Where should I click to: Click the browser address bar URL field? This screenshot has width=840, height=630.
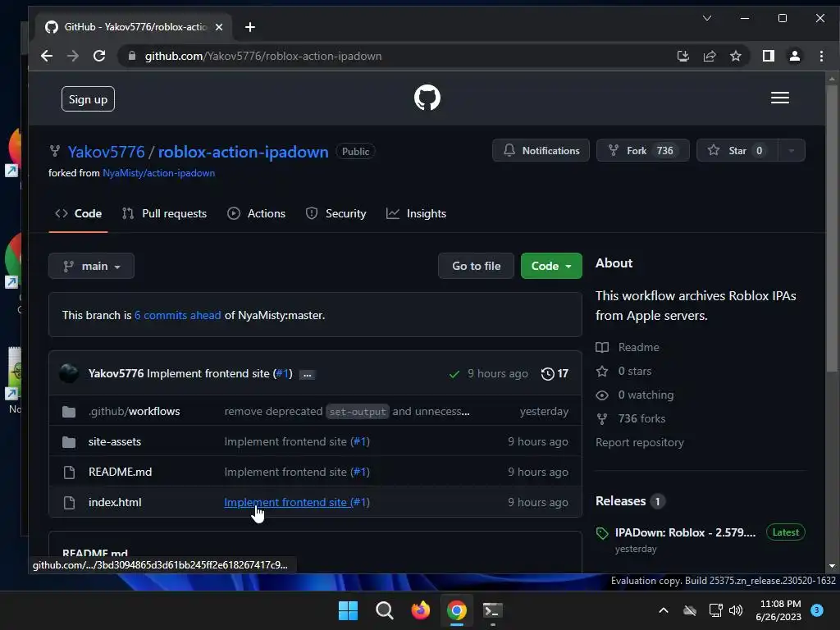point(396,56)
